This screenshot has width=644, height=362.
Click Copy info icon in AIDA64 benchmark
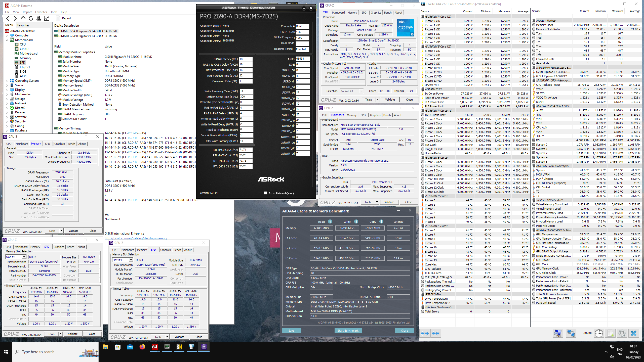tap(381, 221)
